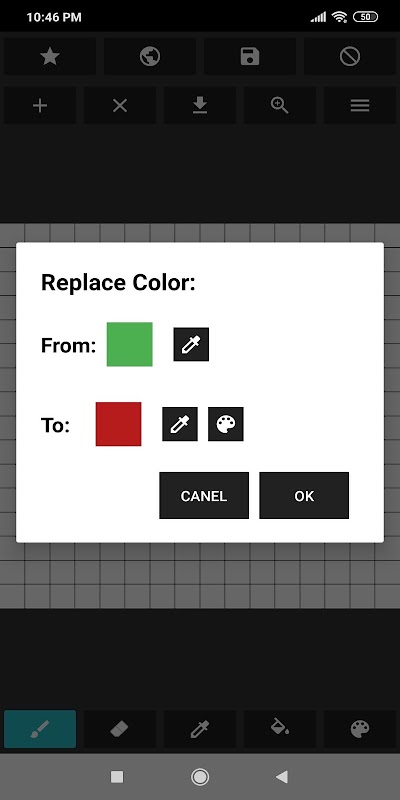Select the brush tool in bottom bar

(40, 729)
